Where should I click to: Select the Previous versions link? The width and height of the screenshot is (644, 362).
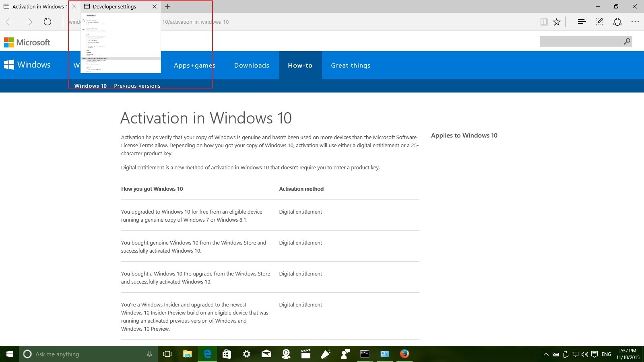(137, 86)
